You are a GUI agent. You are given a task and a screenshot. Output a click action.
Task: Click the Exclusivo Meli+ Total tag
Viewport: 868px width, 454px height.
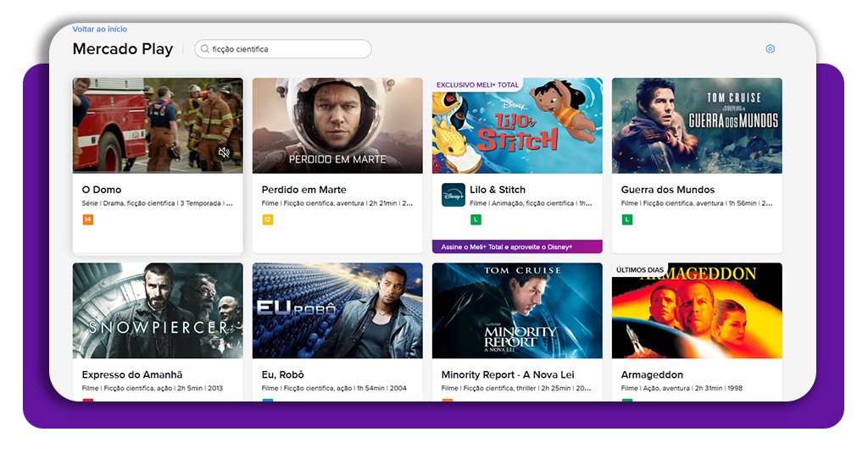coord(477,85)
